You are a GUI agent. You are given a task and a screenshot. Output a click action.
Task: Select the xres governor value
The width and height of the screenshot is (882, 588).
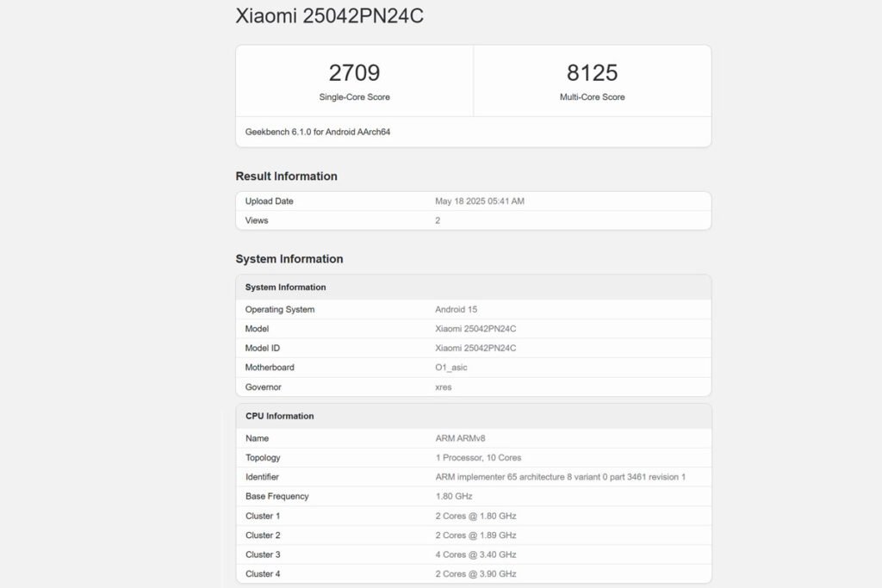tap(444, 387)
